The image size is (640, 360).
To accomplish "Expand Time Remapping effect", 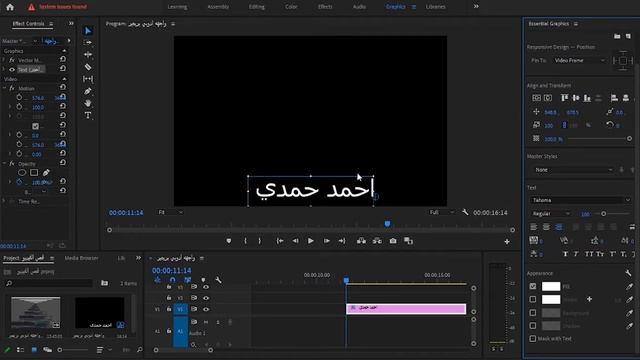I will (x=4, y=201).
